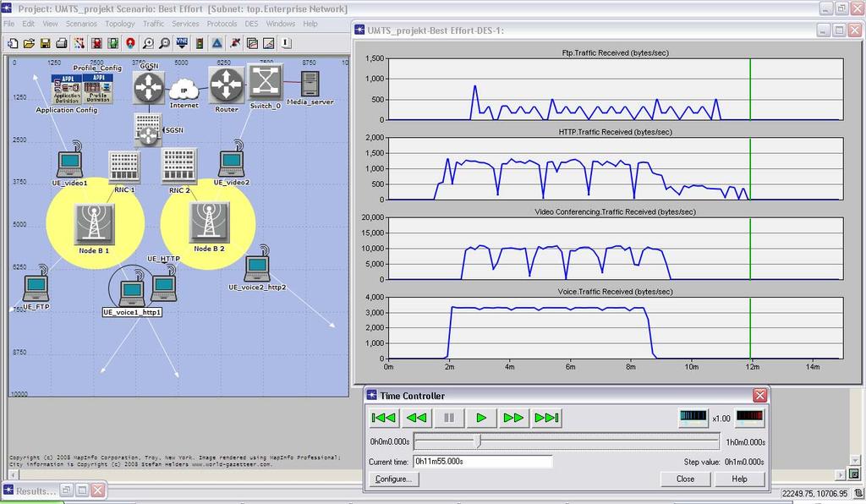Click the green recover-objects toolbar icon

tap(113, 43)
